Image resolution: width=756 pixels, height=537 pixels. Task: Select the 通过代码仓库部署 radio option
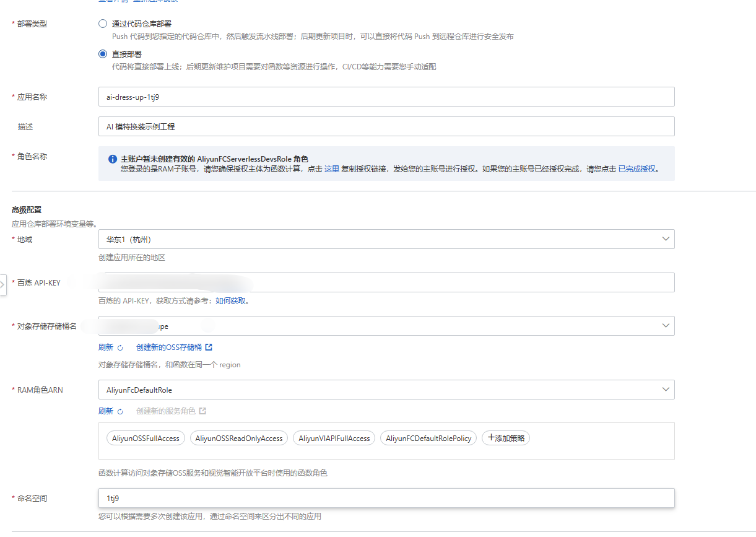[x=102, y=24]
